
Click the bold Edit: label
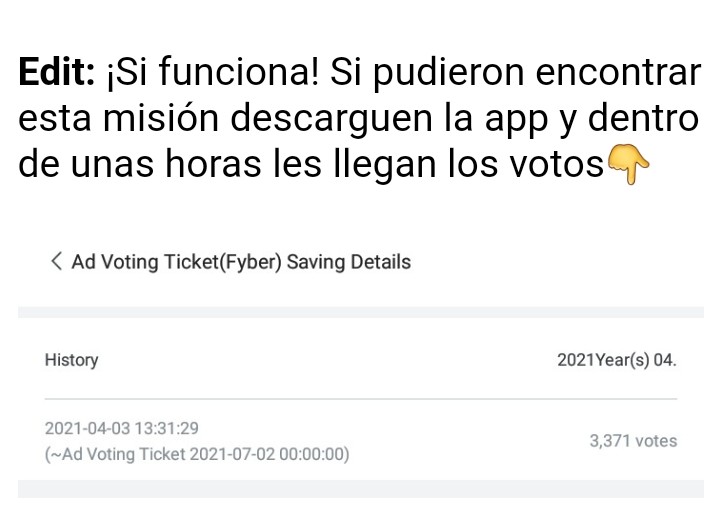tap(57, 73)
